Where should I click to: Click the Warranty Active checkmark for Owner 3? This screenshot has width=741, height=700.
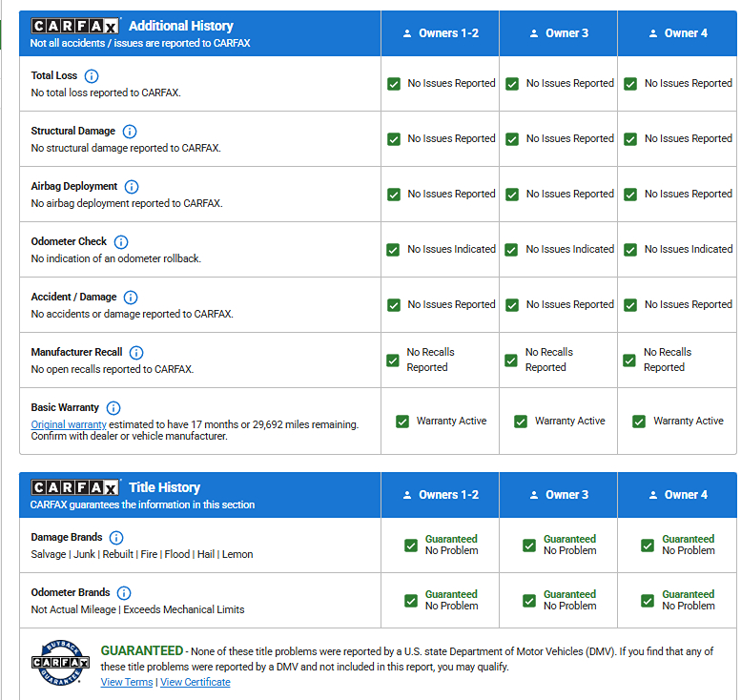coord(521,422)
